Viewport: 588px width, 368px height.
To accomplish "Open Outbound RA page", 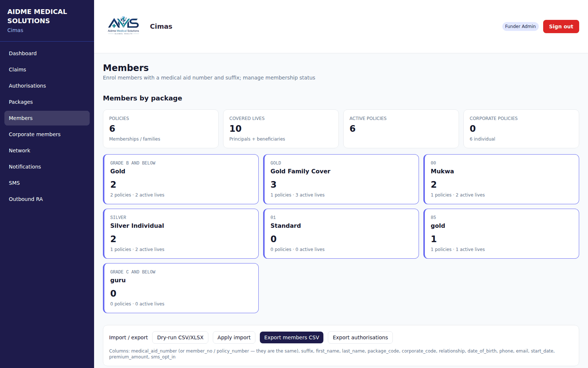I will [47, 199].
